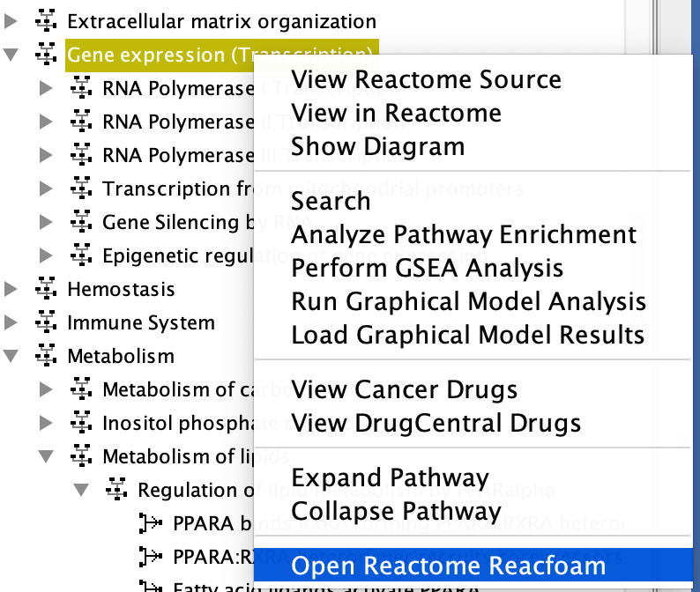
Task: Choose View Reactome Source from context menu
Action: (x=473, y=79)
